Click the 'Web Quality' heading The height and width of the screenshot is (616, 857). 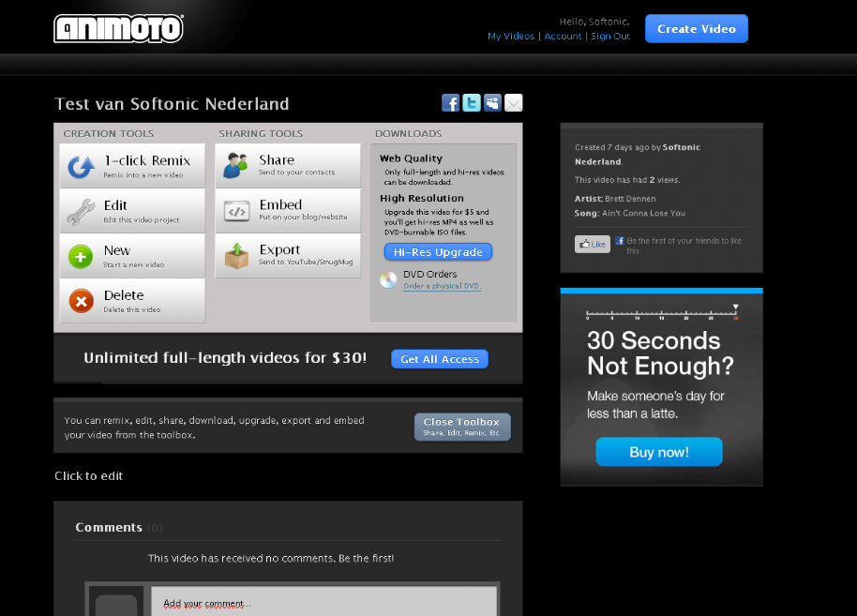click(x=411, y=158)
